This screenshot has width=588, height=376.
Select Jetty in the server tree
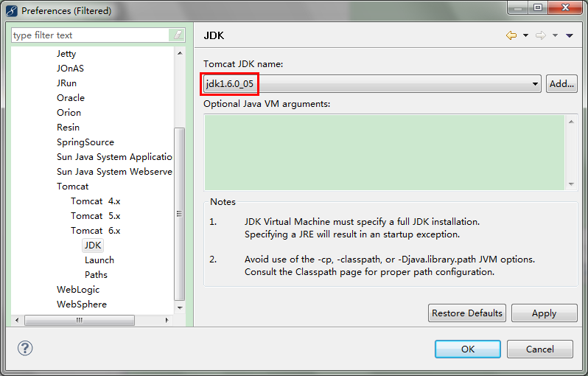click(66, 54)
